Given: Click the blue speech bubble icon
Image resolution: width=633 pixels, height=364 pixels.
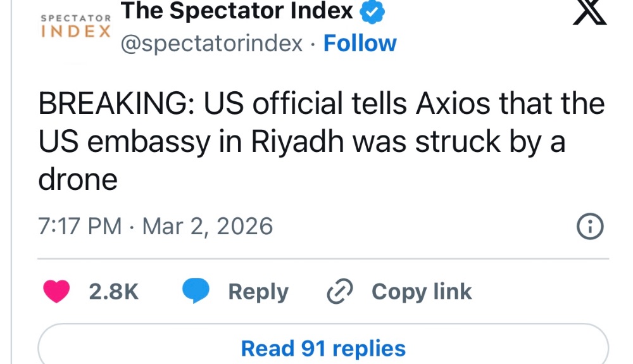Looking at the screenshot, I should point(196,292).
